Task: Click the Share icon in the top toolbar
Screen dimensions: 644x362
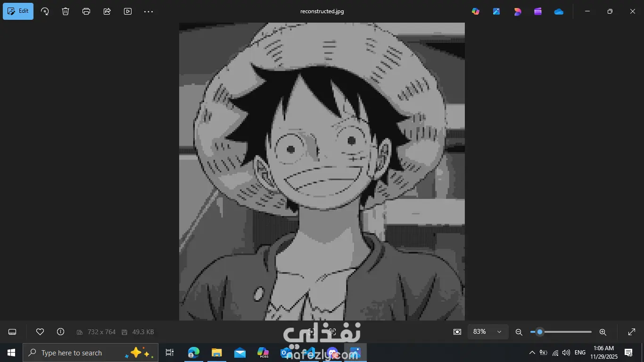Action: (107, 11)
